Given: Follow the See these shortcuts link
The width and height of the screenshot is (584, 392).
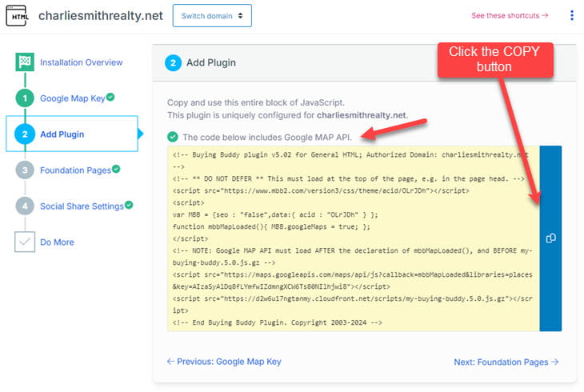Looking at the screenshot, I should [510, 16].
